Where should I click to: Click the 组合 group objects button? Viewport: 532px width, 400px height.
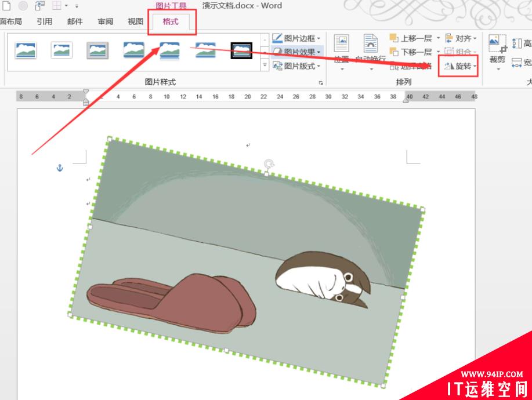[x=461, y=52]
